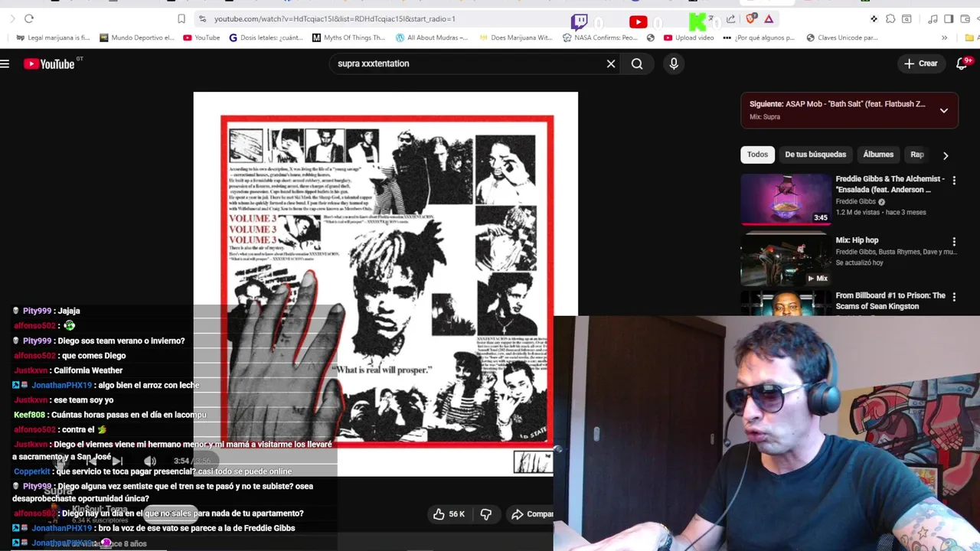Clear the search text with the X

pos(611,64)
